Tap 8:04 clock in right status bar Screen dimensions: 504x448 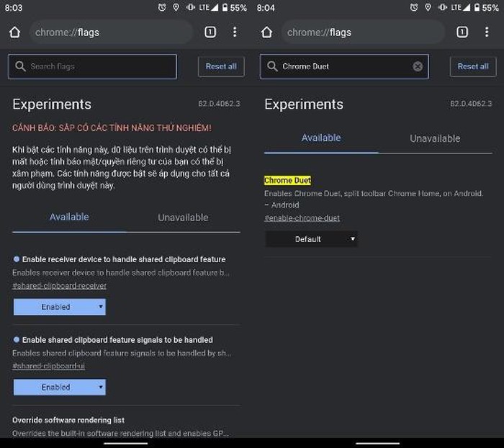coord(266,8)
